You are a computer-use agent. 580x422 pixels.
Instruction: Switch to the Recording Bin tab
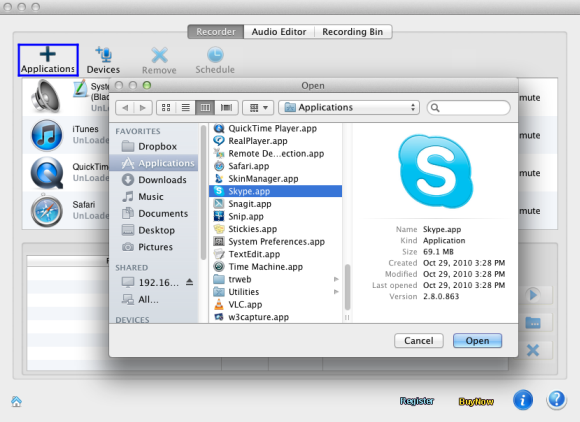pos(353,32)
